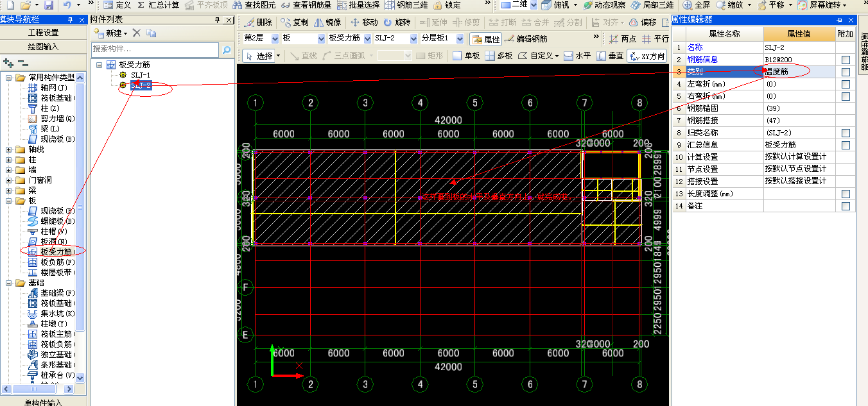Run 汇总计算 summary calculation
Viewport: 868px width, 406px height.
[159, 5]
